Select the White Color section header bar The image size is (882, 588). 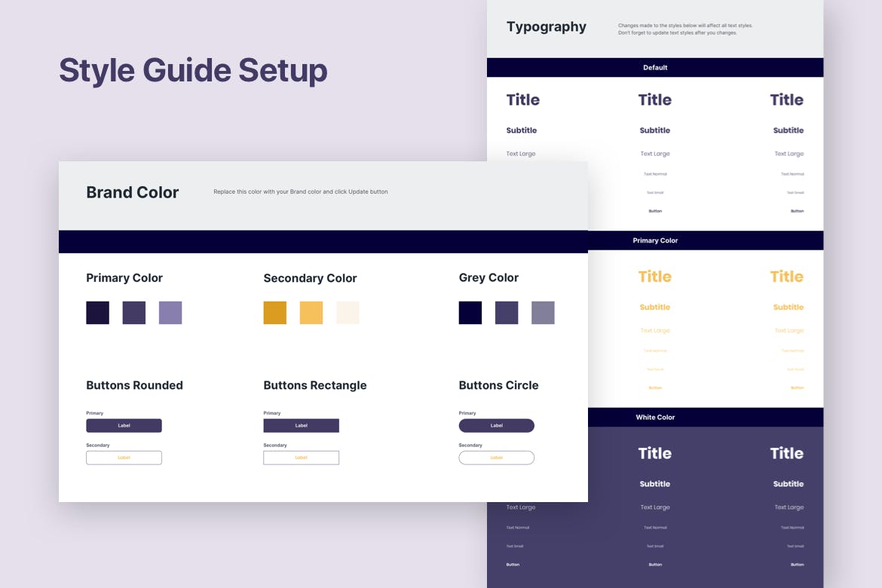(x=654, y=417)
